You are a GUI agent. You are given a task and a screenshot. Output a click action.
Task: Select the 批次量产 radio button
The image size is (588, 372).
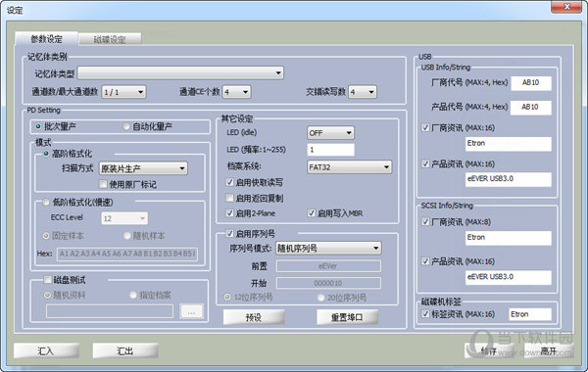pyautogui.click(x=38, y=126)
